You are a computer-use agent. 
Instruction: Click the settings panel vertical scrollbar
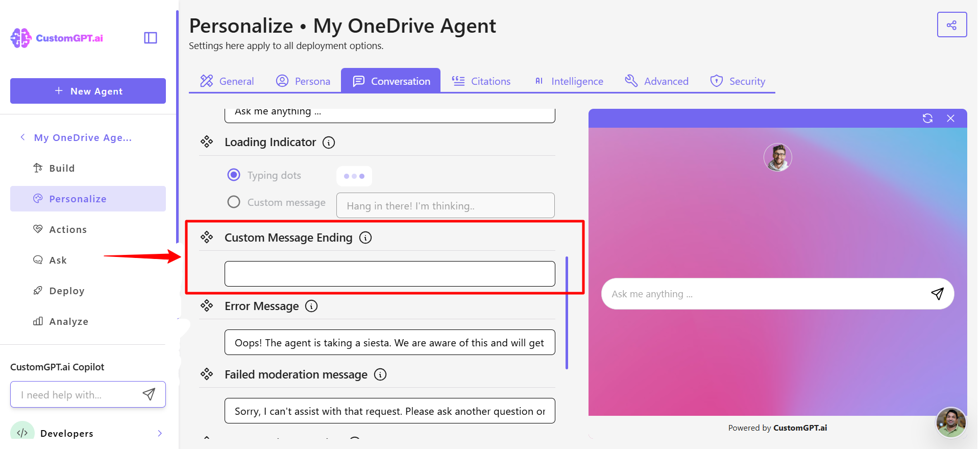567,313
